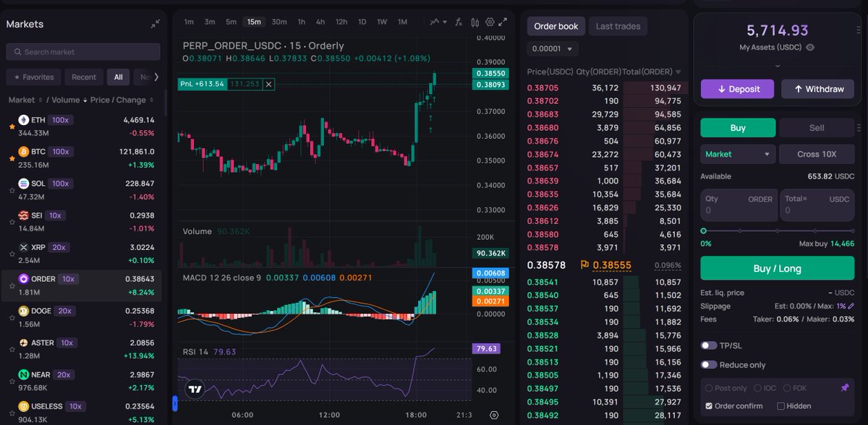Select the USELESS 10x market row

[x=82, y=412]
